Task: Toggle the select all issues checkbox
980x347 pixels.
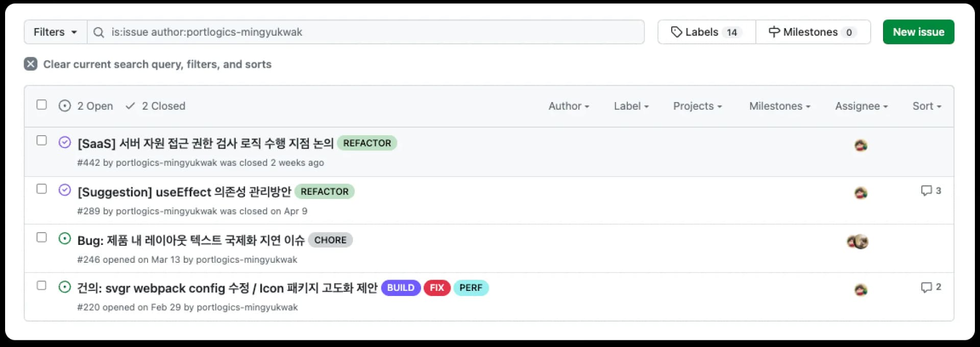Action: coord(42,105)
